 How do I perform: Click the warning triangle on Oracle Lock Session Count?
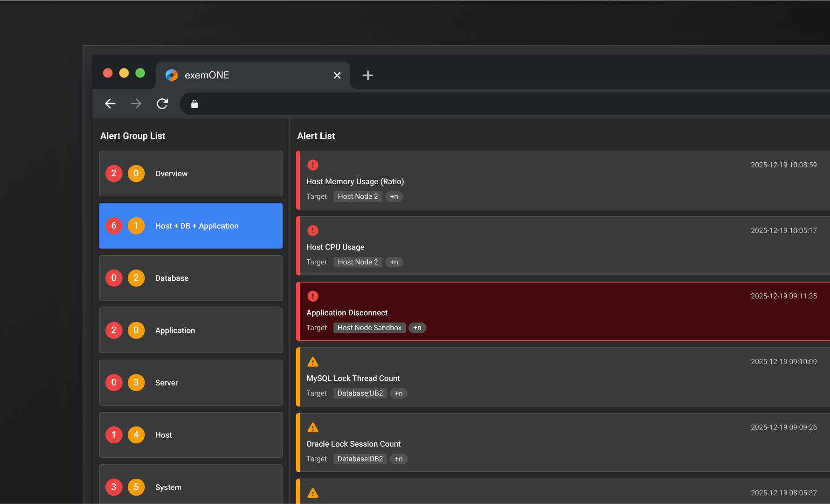(313, 428)
